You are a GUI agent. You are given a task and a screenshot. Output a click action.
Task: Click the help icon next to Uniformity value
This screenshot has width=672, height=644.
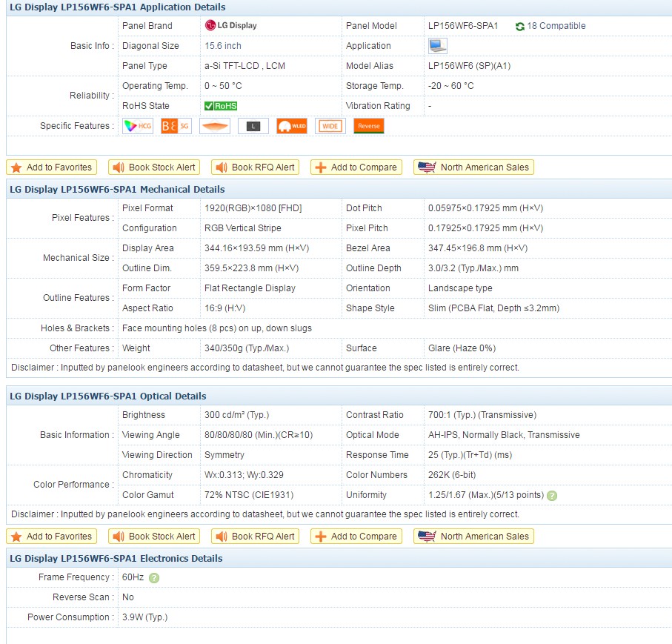(552, 496)
